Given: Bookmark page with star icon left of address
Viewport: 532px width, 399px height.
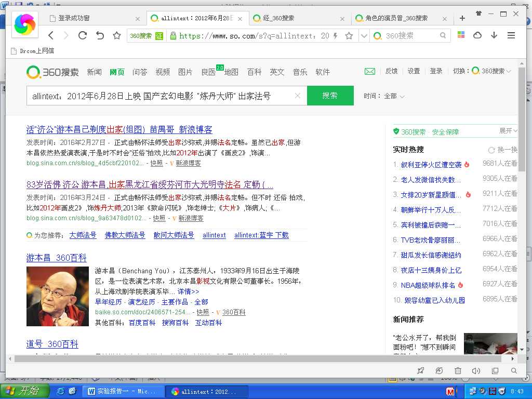Looking at the screenshot, I should click(x=117, y=35).
